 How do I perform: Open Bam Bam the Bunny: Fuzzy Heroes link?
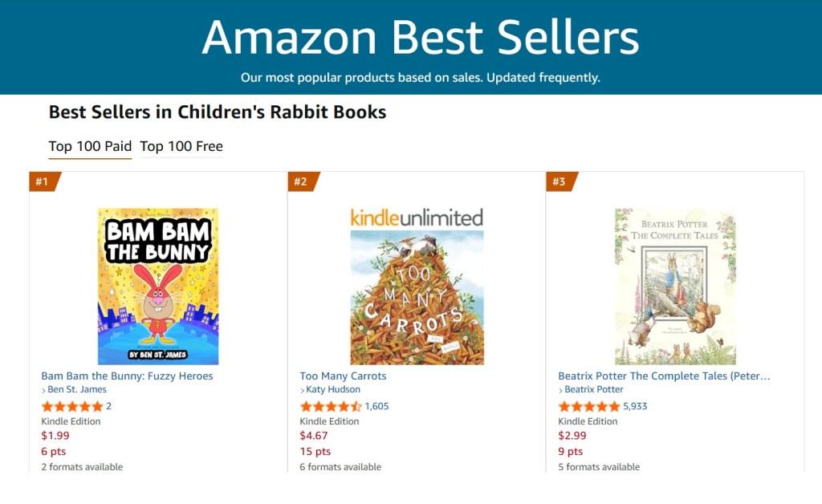(x=127, y=376)
